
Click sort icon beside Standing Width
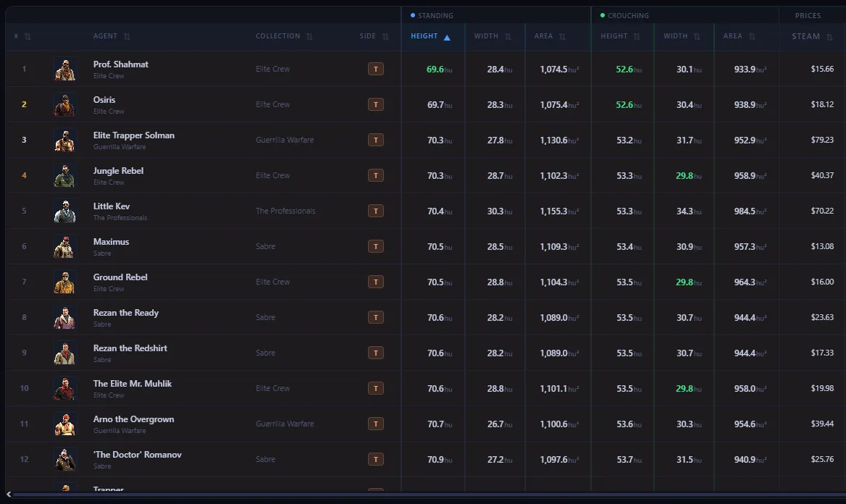[508, 36]
